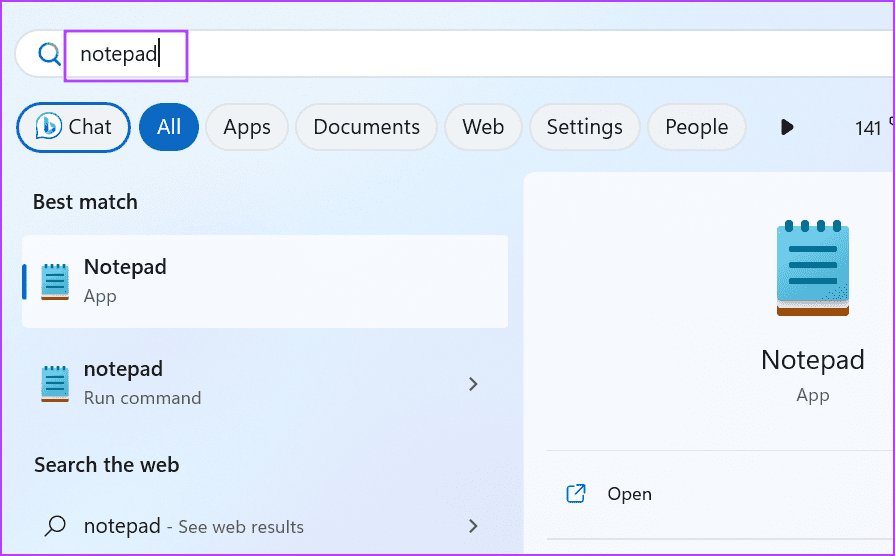Click the web search magnifier icon
Screen dimensions: 895x556
click(x=55, y=526)
